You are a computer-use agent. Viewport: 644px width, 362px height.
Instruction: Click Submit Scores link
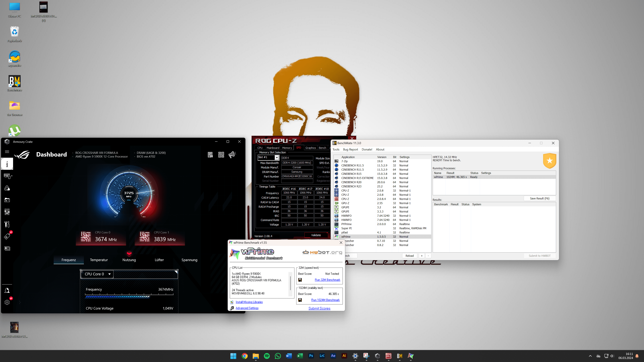pyautogui.click(x=319, y=309)
